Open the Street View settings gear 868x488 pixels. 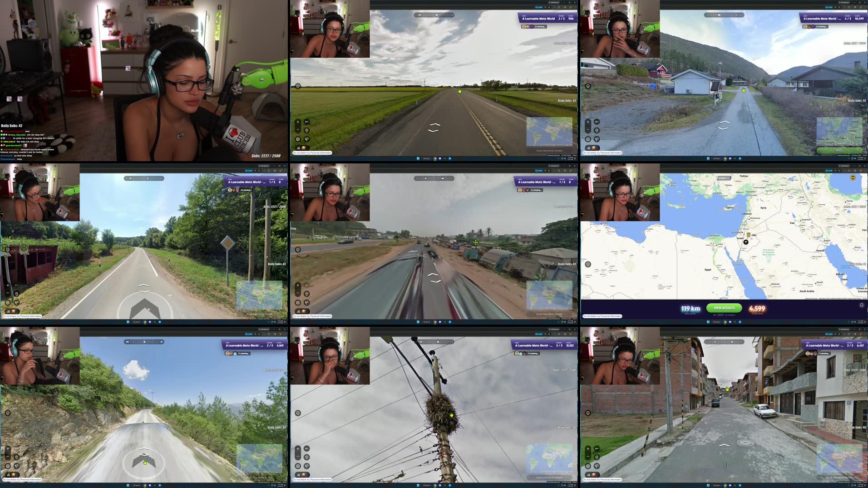298,139
